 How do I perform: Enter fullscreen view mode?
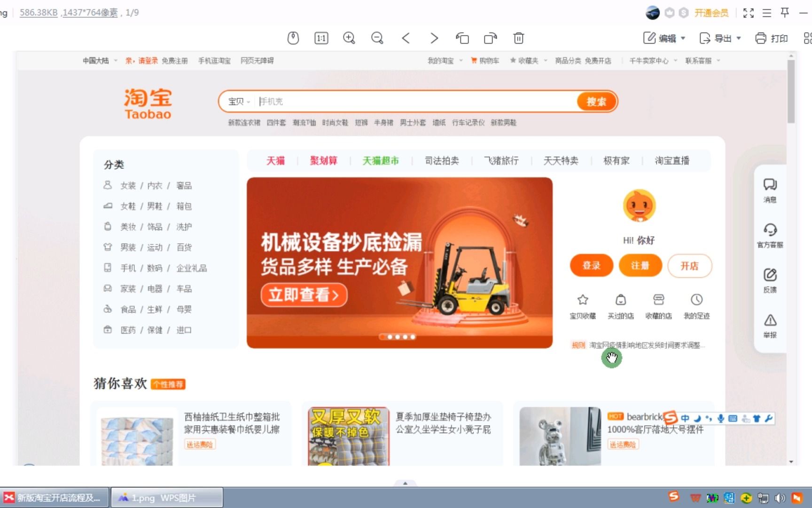click(749, 13)
